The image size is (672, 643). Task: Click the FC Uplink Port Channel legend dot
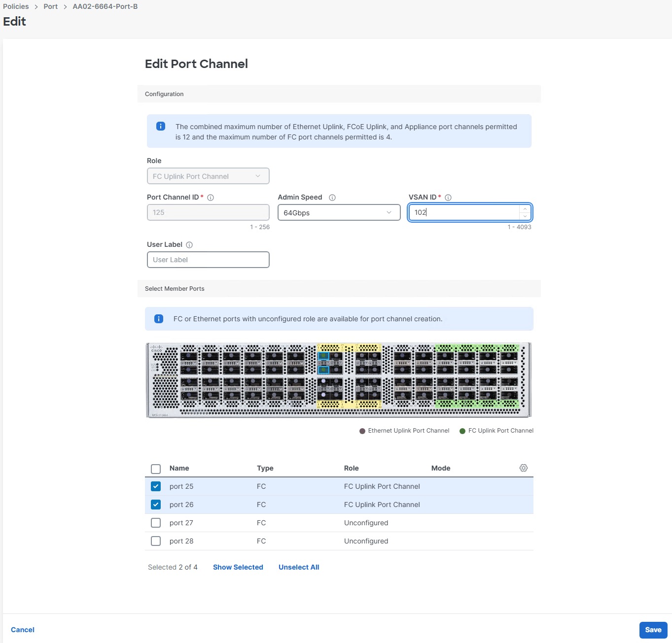(462, 431)
